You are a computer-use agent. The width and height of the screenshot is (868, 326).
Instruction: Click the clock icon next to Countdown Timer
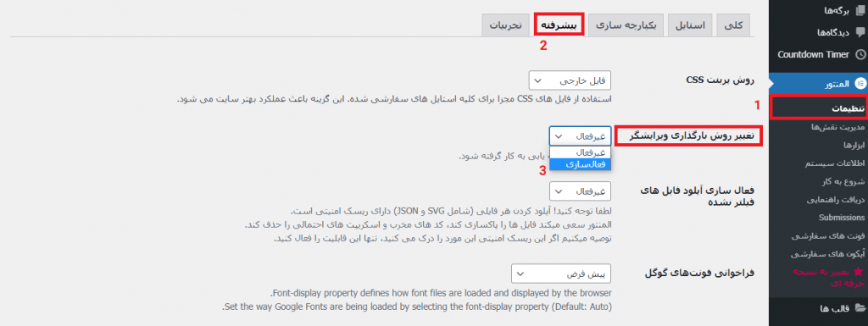point(860,55)
